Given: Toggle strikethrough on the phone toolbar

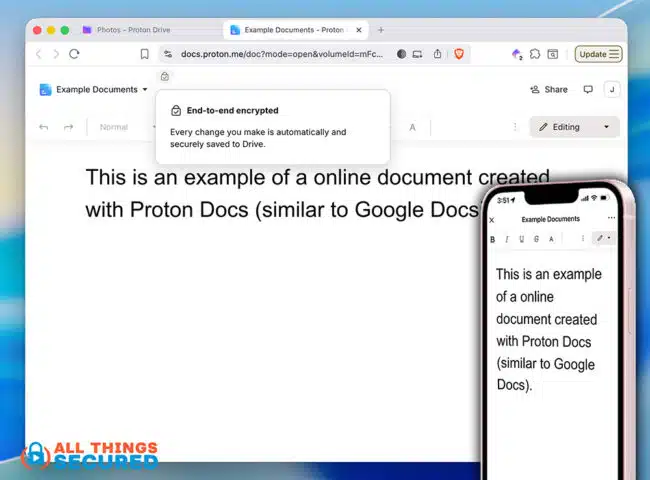Looking at the screenshot, I should click(x=536, y=239).
